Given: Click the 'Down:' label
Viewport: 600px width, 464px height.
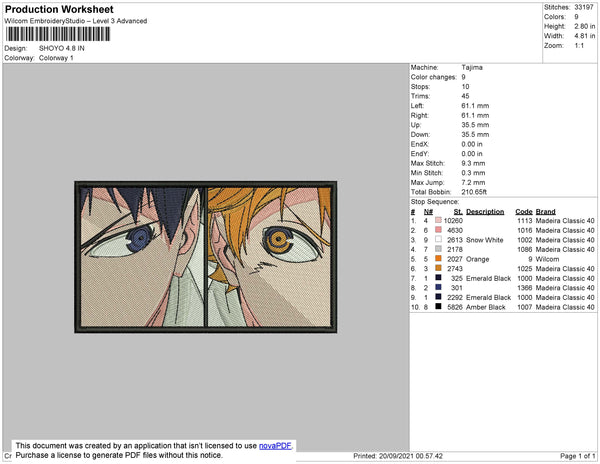Looking at the screenshot, I should 420,135.
